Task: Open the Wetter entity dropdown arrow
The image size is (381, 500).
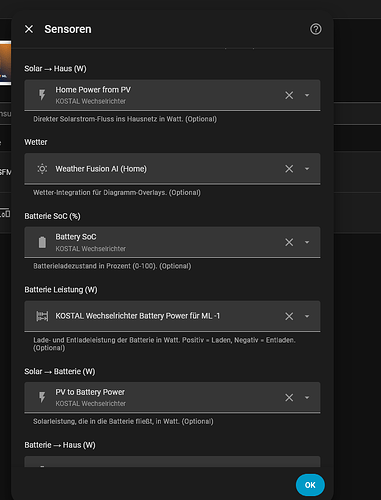Action: tap(307, 169)
